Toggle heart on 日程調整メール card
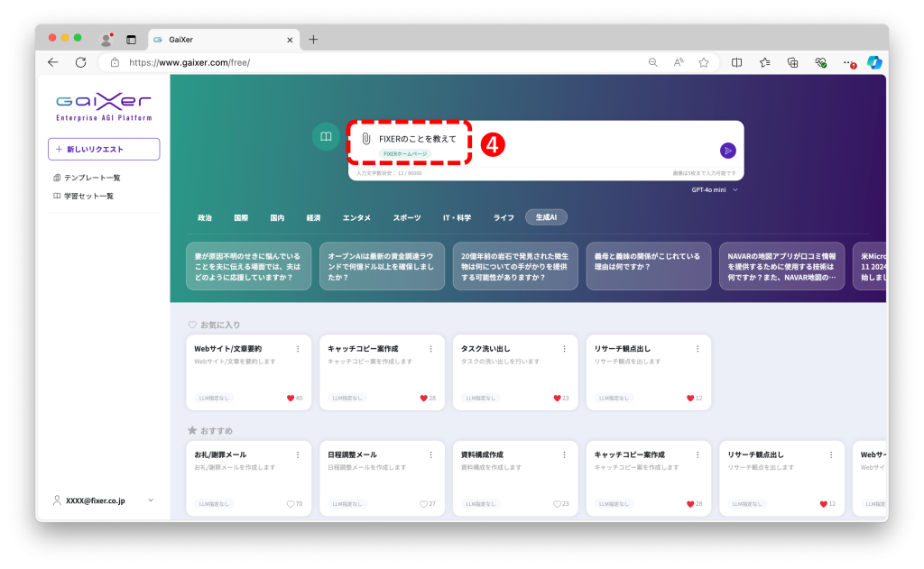The image size is (924, 569). [x=423, y=504]
